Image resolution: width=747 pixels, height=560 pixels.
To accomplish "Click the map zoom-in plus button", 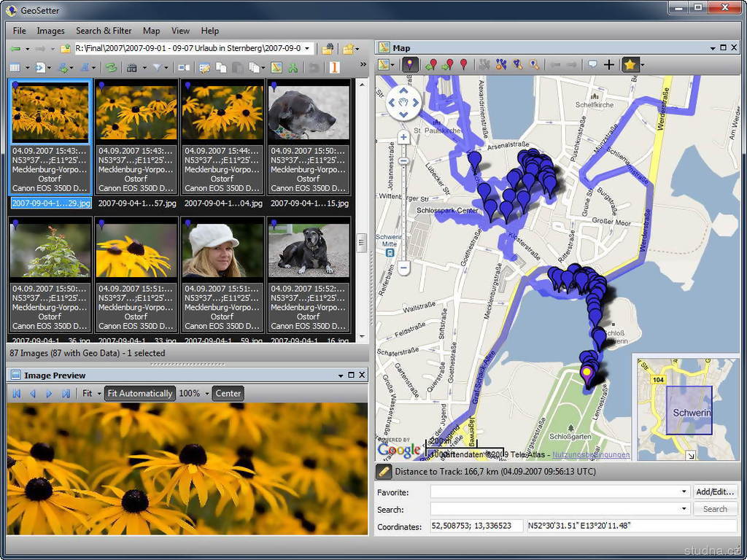I will click(403, 137).
